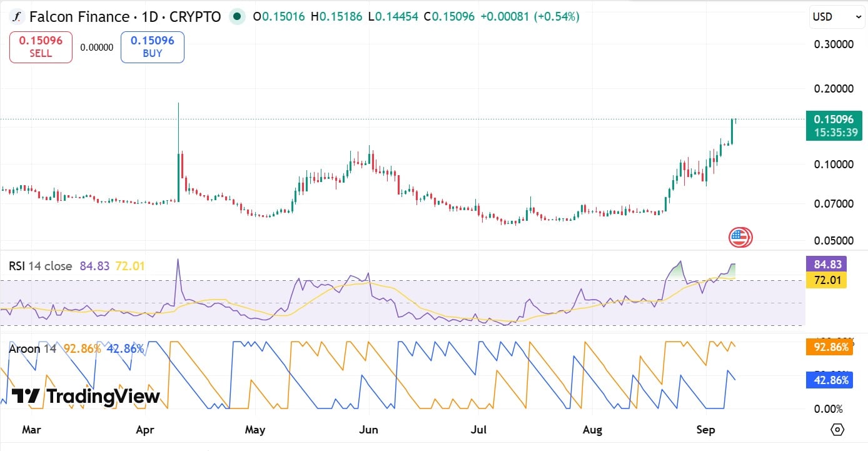The height and width of the screenshot is (451, 868).
Task: Click the 0.20000 price axis label
Action: point(834,88)
